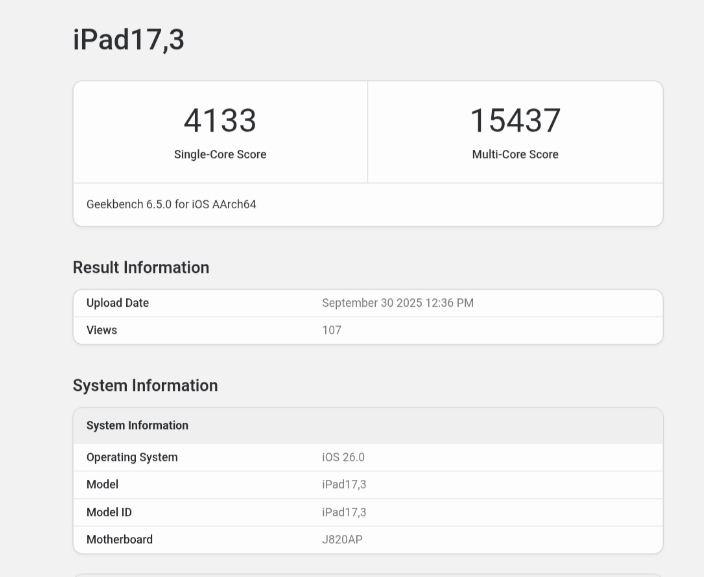Click the Views row label
Screen dimensions: 704x577
[101, 330]
